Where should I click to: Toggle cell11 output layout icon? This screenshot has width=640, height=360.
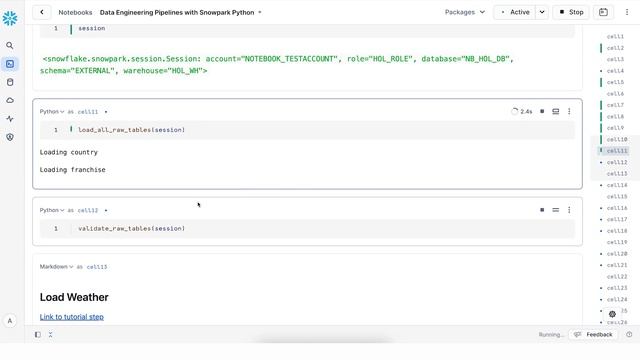coord(556,111)
